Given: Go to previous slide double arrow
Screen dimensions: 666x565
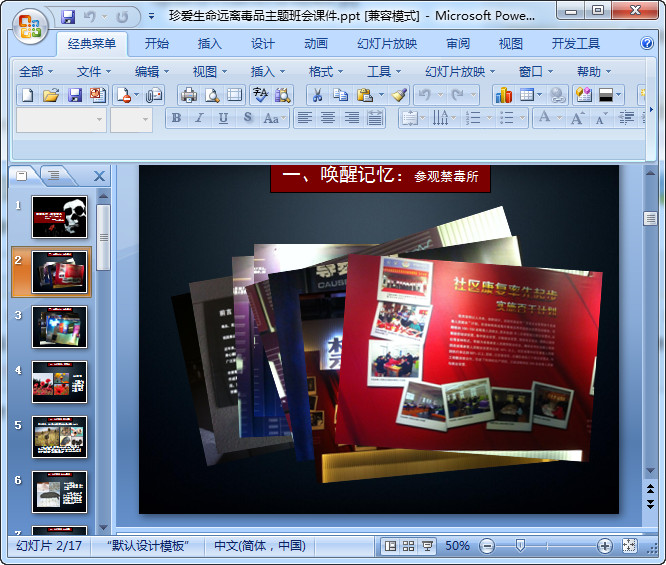Looking at the screenshot, I should 650,489.
